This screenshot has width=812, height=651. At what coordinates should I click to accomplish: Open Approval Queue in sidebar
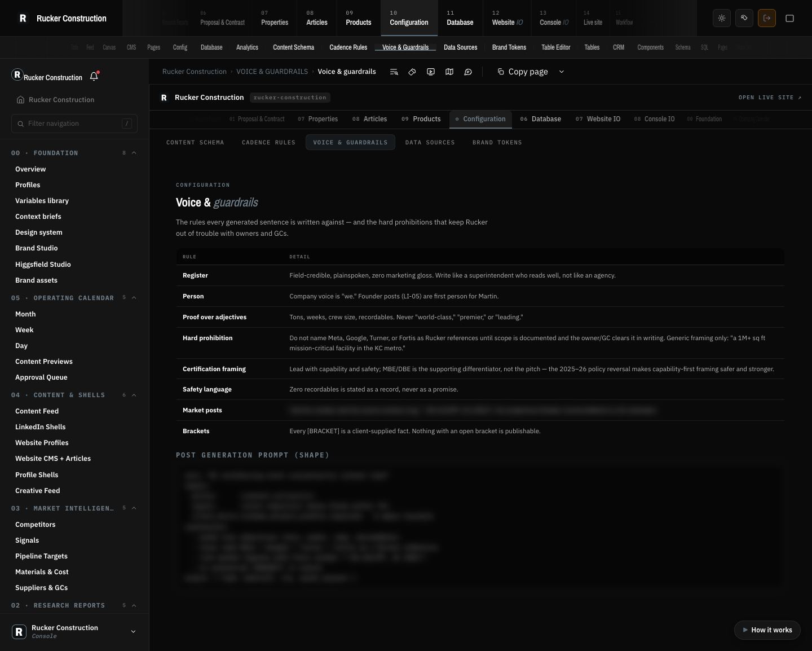pos(41,377)
